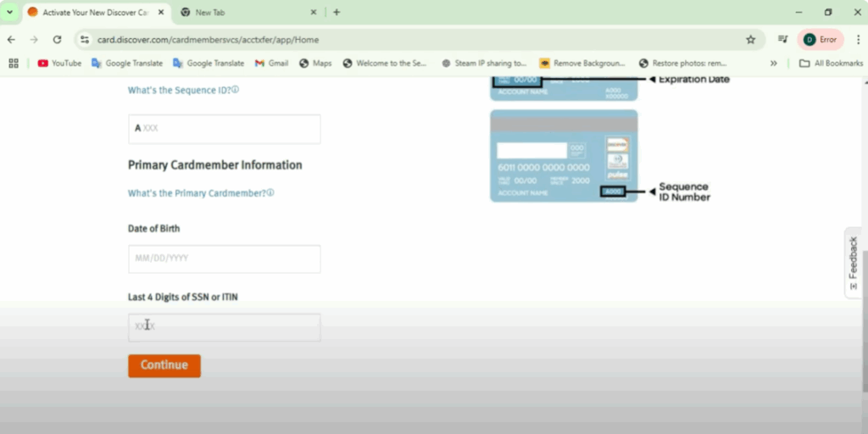The height and width of the screenshot is (434, 868).
Task: Reload the Discover page
Action: (57, 40)
